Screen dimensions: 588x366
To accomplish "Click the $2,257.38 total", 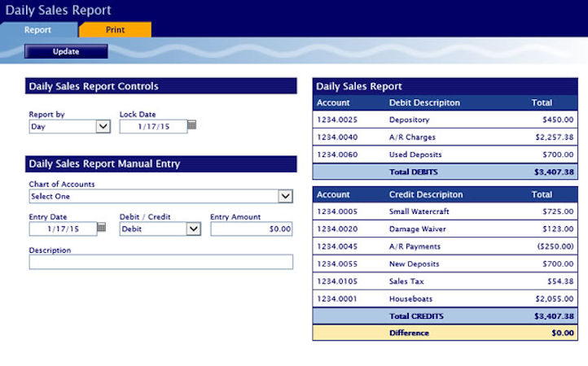I will [x=555, y=137].
